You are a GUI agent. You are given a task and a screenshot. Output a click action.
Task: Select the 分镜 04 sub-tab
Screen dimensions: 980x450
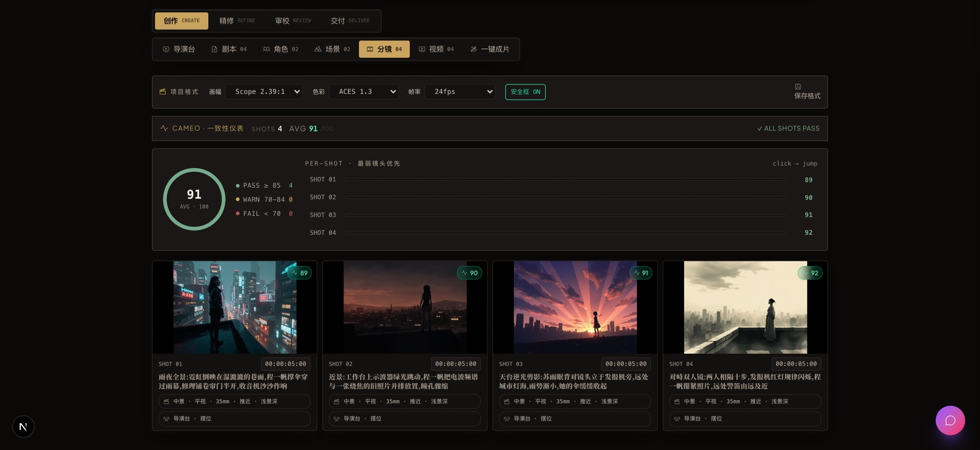[x=384, y=49]
